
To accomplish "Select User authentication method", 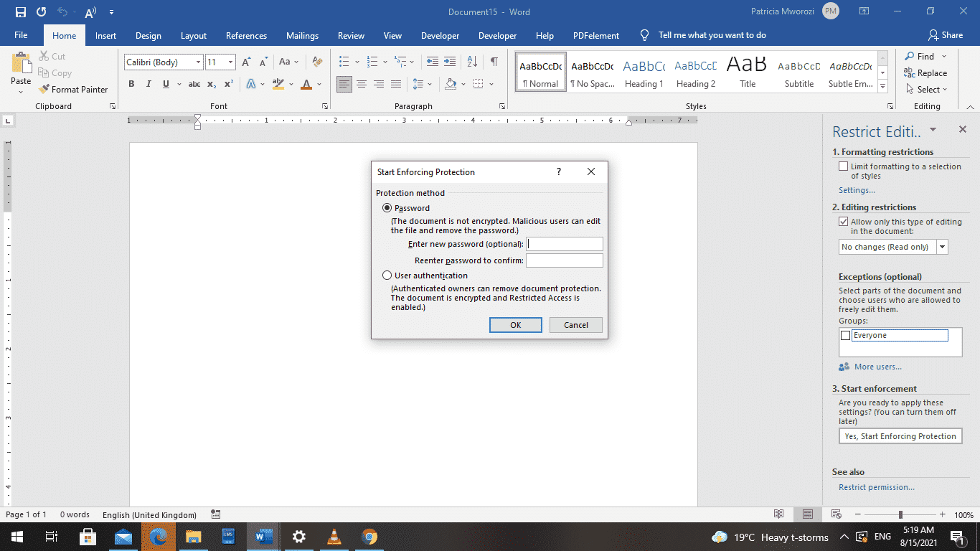I will pyautogui.click(x=387, y=275).
